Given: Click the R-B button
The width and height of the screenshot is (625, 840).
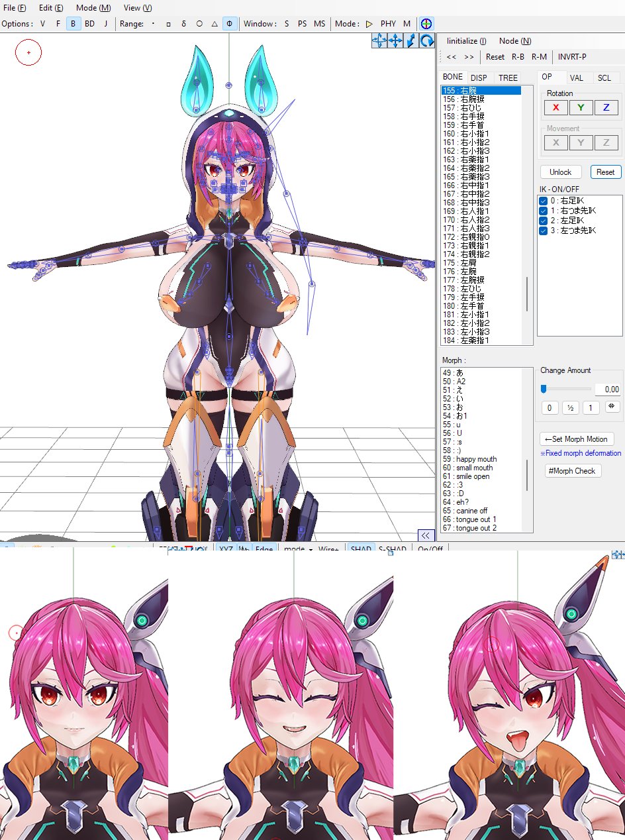Looking at the screenshot, I should point(518,57).
